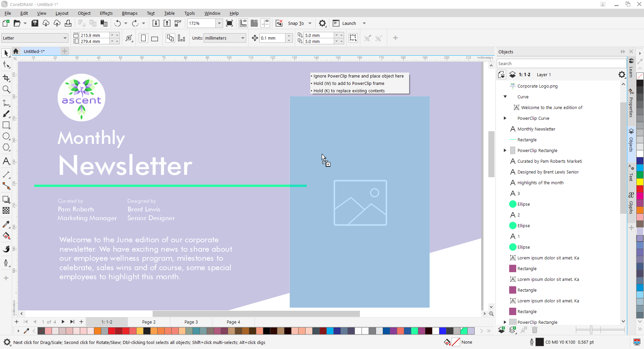Open the zoom level dropdown

coord(219,23)
